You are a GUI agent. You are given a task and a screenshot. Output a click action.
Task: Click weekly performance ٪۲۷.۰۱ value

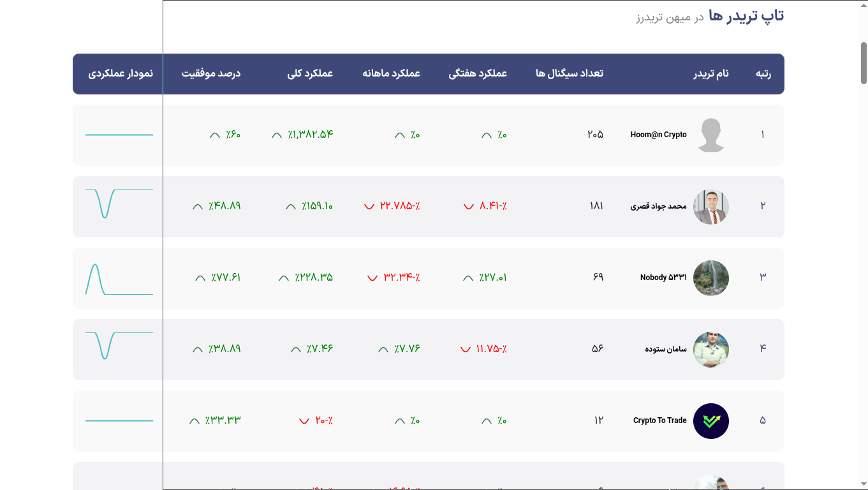coord(492,278)
